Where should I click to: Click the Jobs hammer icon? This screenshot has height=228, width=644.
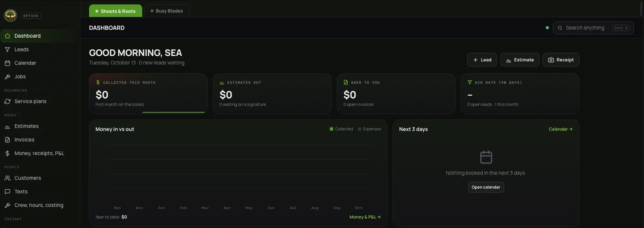tap(7, 76)
